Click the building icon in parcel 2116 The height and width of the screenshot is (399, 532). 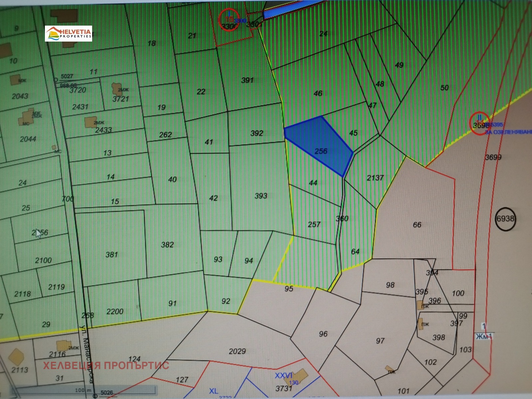pos(62,345)
